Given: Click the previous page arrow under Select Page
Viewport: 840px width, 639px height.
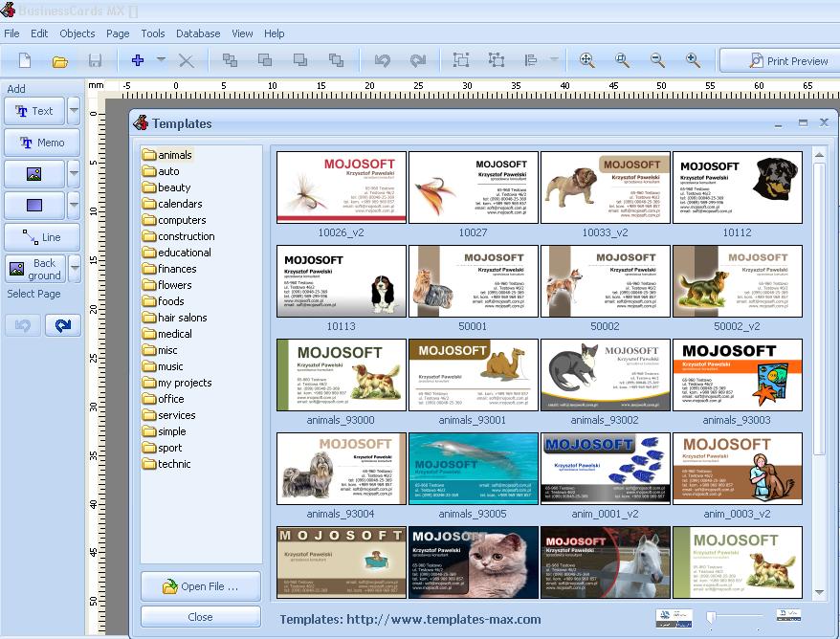Looking at the screenshot, I should (x=23, y=325).
